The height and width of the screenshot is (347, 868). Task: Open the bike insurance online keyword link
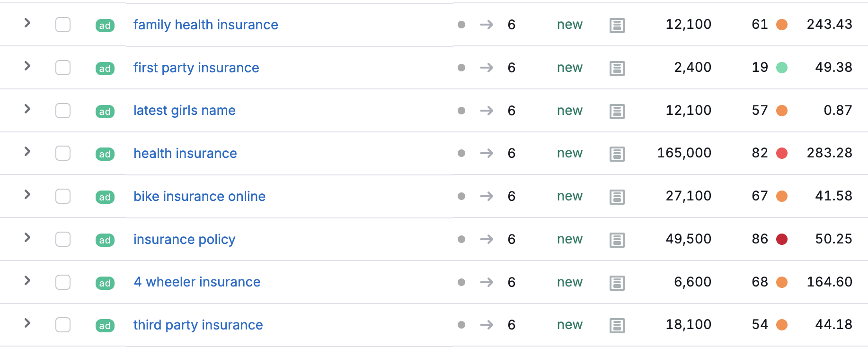pyautogui.click(x=199, y=196)
